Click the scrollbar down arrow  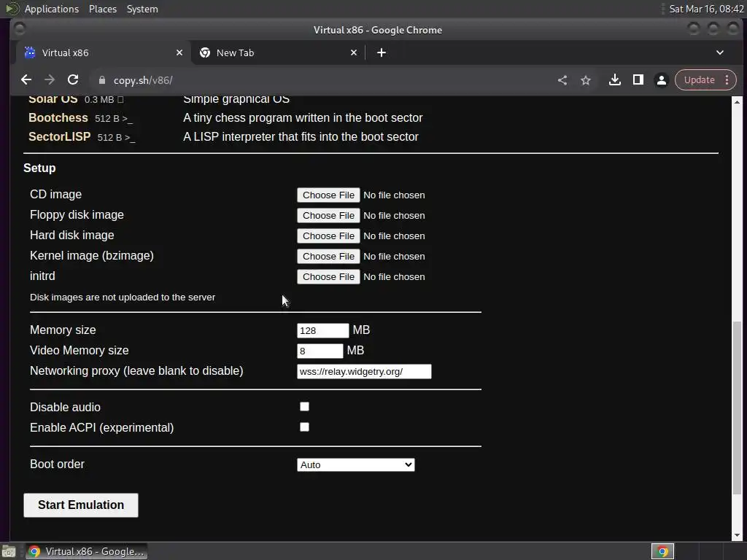737,536
